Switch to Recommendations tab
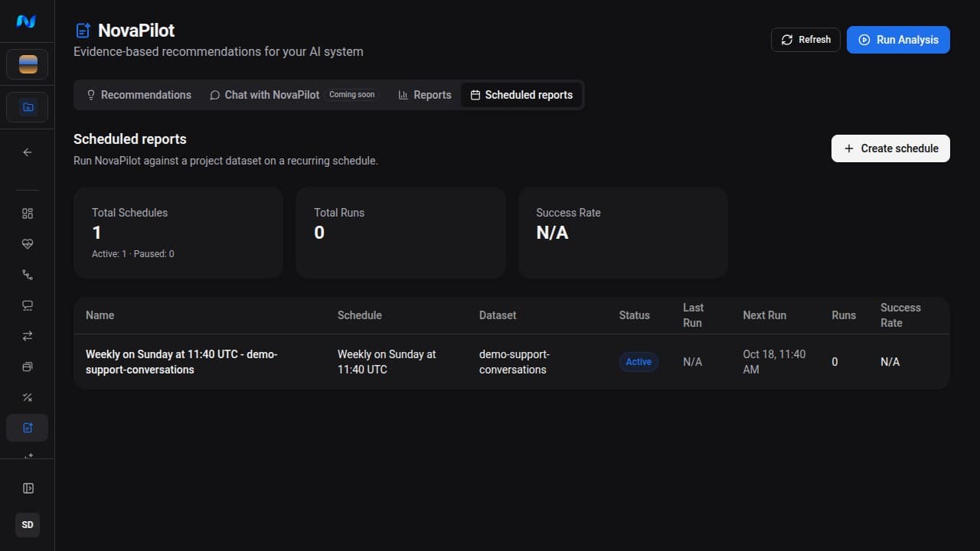 point(139,95)
